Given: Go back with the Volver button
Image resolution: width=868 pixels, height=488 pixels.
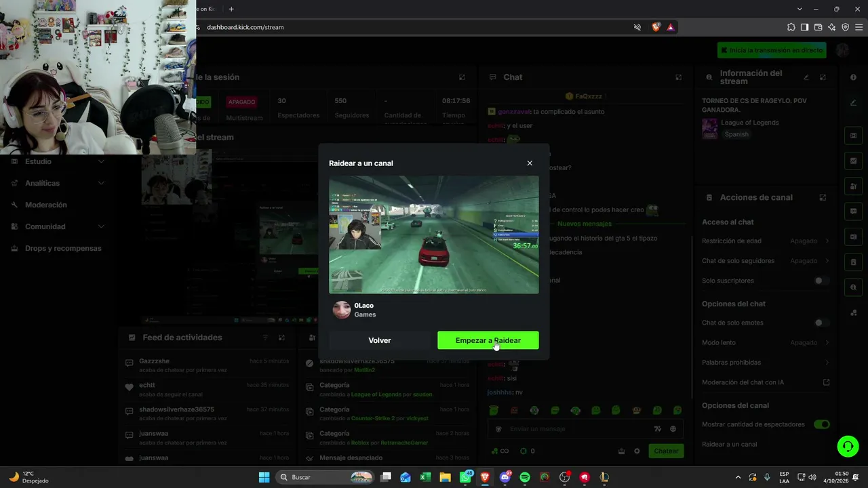Looking at the screenshot, I should click(380, 340).
